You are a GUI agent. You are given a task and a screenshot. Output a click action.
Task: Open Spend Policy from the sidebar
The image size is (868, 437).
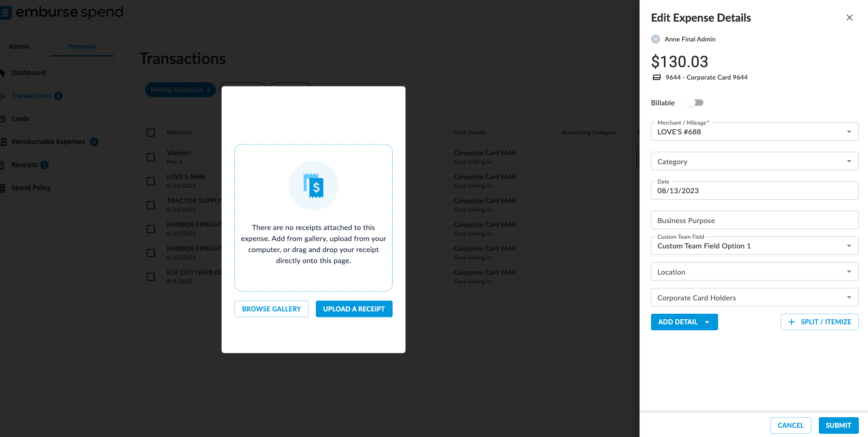tap(31, 188)
